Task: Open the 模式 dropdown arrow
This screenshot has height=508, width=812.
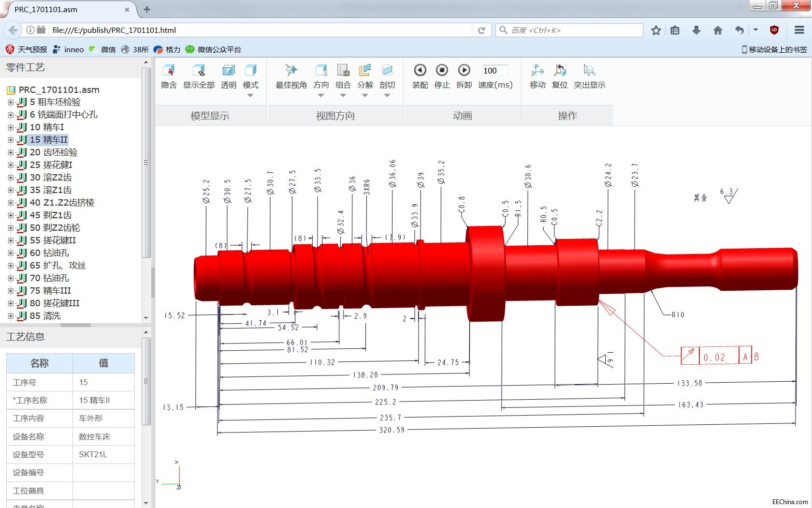Action: (250, 96)
